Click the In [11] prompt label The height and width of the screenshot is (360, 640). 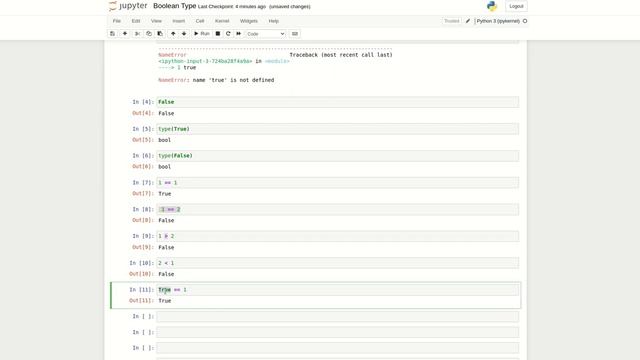142,290
